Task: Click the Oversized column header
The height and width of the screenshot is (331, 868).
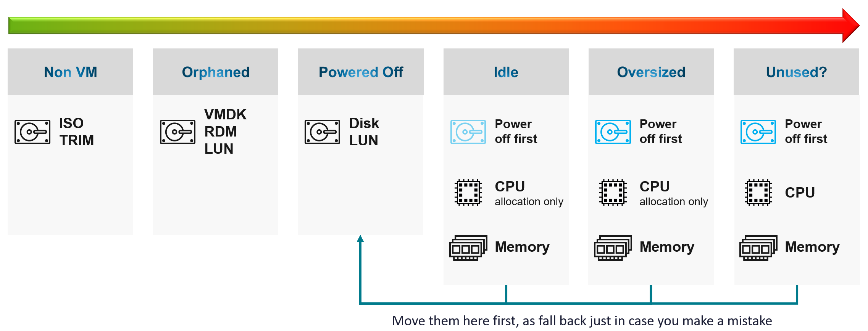Action: point(651,72)
